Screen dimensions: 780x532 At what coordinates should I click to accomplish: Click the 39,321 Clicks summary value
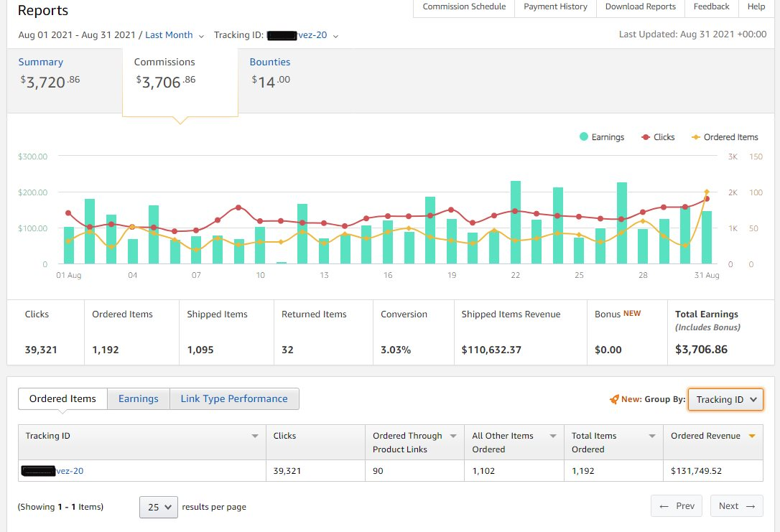41,350
